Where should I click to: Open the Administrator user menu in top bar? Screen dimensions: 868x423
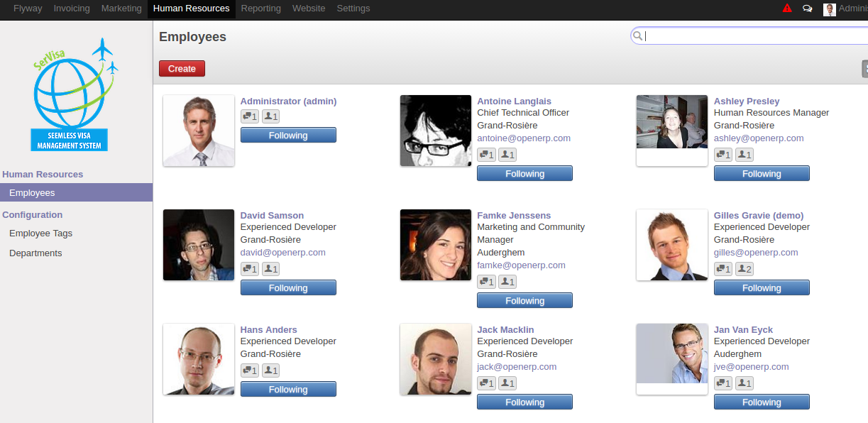[x=846, y=9]
